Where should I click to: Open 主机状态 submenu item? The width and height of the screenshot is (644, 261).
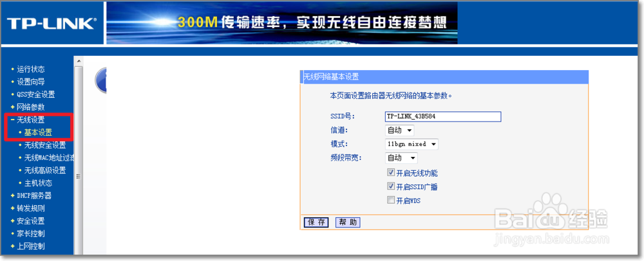pos(38,183)
